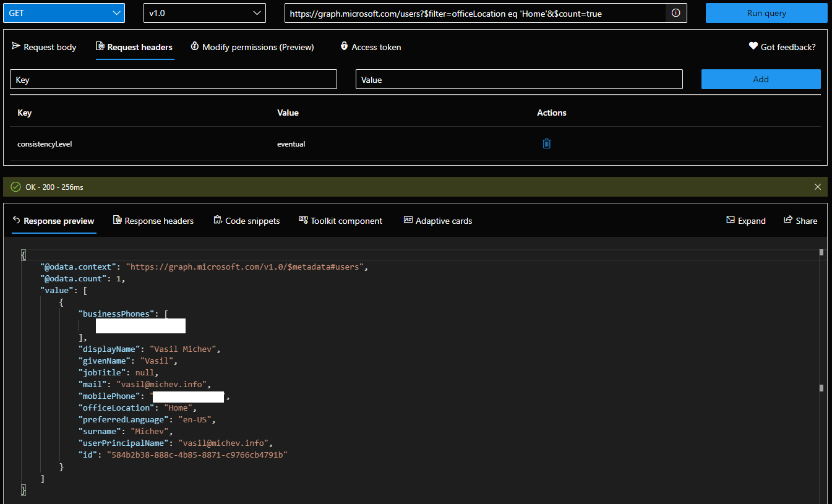Click the Value column header
Viewport: 832px width, 504px height.
pos(288,113)
